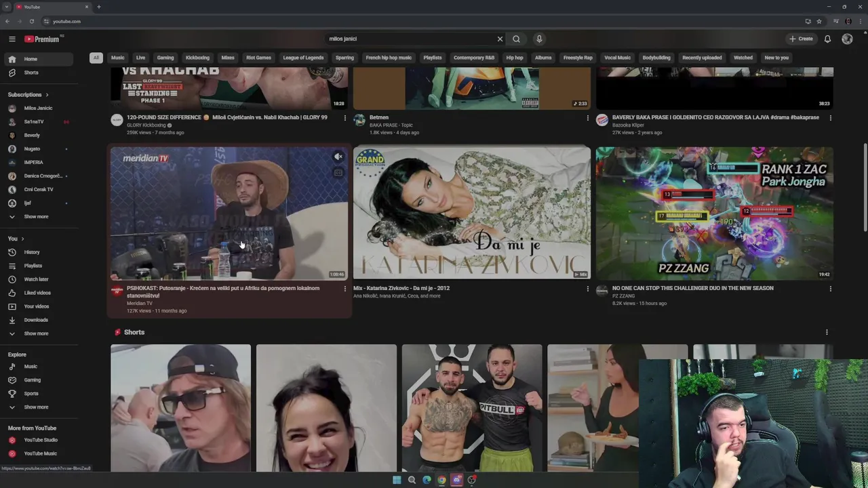Open options for NO ONE CAN STOP video
868x488 pixels.
[x=830, y=289]
